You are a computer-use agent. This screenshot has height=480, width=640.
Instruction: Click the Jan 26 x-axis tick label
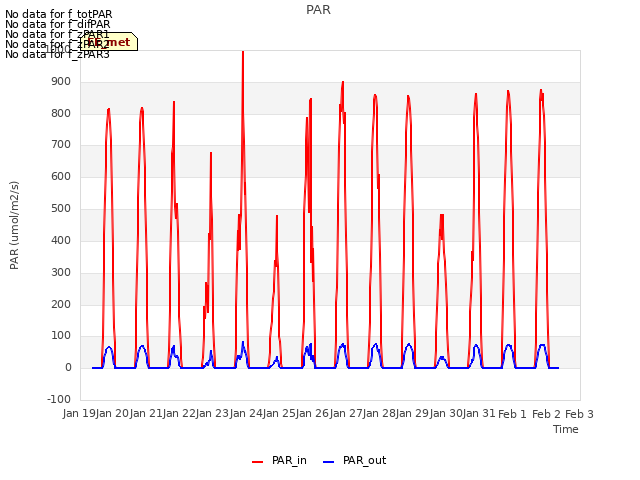[312, 414]
